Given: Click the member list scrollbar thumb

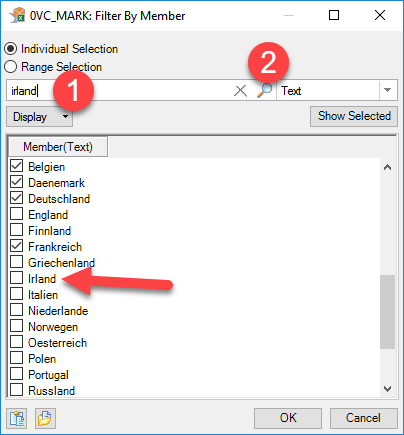Looking at the screenshot, I should pyautogui.click(x=387, y=312).
